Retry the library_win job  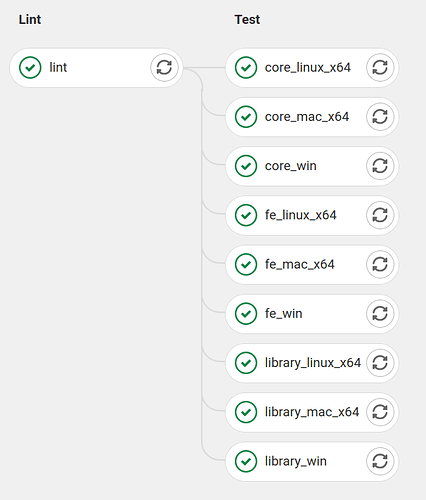380,461
